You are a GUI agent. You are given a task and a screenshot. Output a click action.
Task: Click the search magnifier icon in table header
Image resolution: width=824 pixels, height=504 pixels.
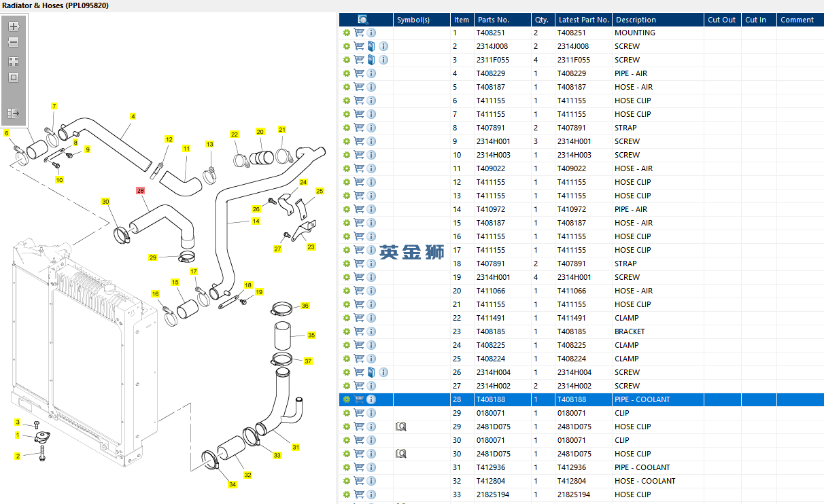coord(363,20)
